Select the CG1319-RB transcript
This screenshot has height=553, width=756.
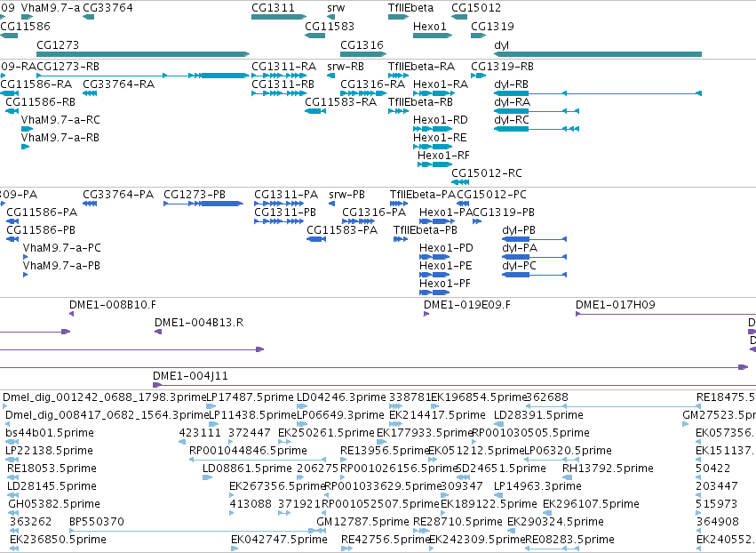tap(478, 76)
